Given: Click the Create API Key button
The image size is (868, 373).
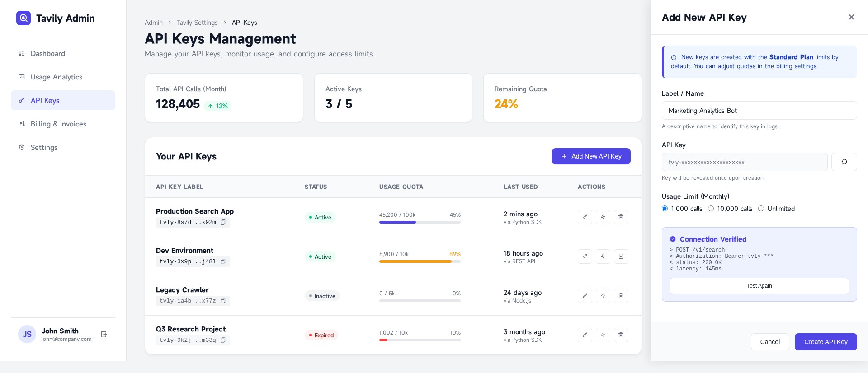Looking at the screenshot, I should pyautogui.click(x=826, y=342).
